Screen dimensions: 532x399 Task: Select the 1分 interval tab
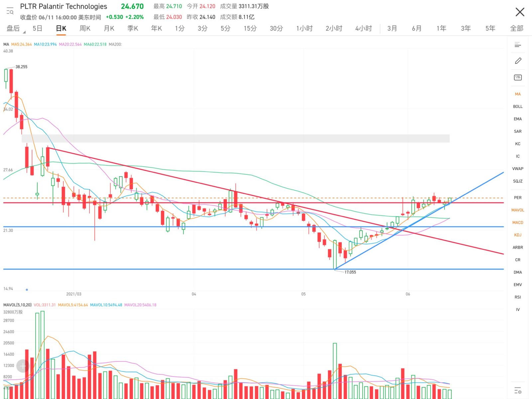[180, 29]
